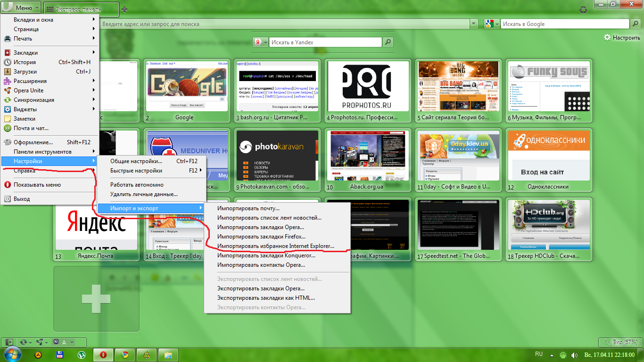This screenshot has height=362, width=644.
Task: Expand Панели инструментов submenu
Action: 50,152
